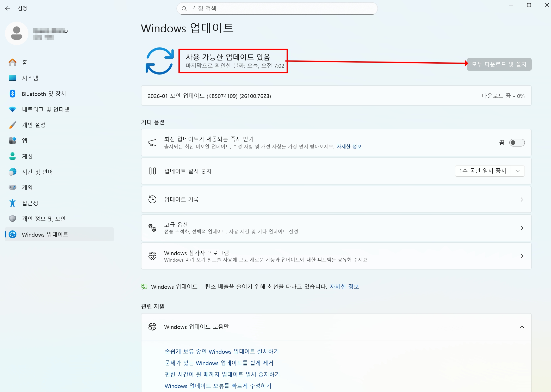The width and height of the screenshot is (551, 392).
Task: Toggle 최신 업데이트가 제공되는 즉시 받기 switch
Action: click(x=517, y=143)
